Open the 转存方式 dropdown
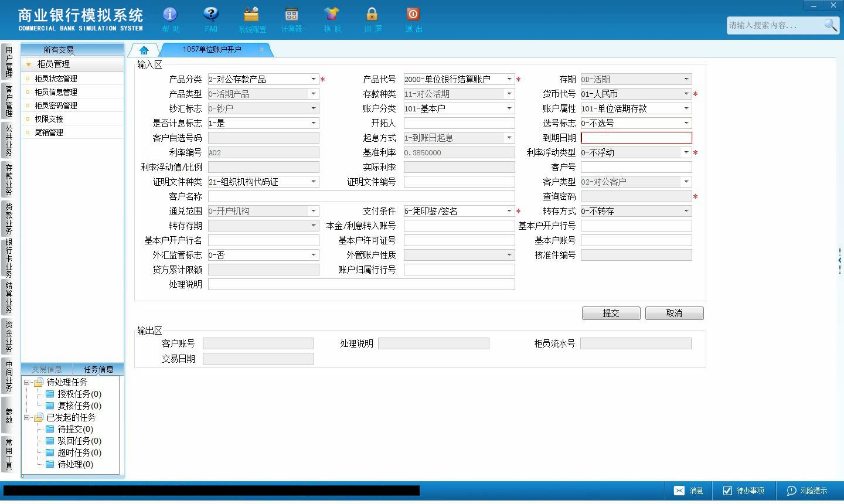This screenshot has height=504, width=844. pos(686,211)
